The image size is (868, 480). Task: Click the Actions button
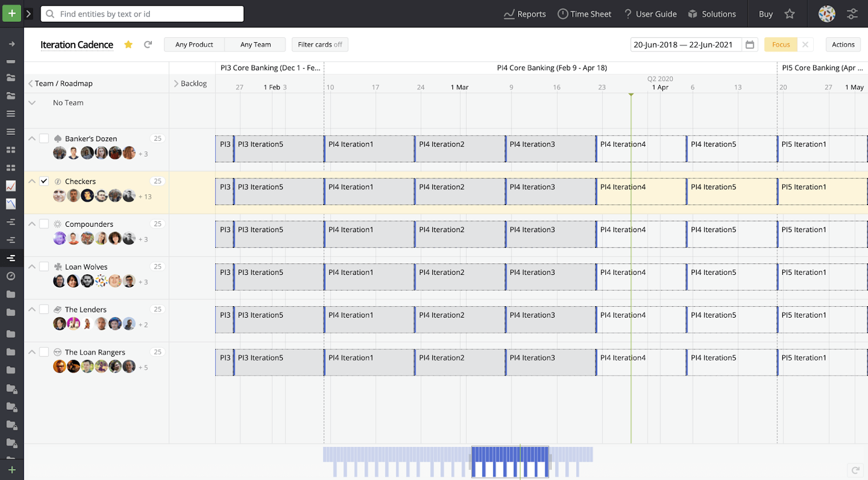tap(843, 45)
